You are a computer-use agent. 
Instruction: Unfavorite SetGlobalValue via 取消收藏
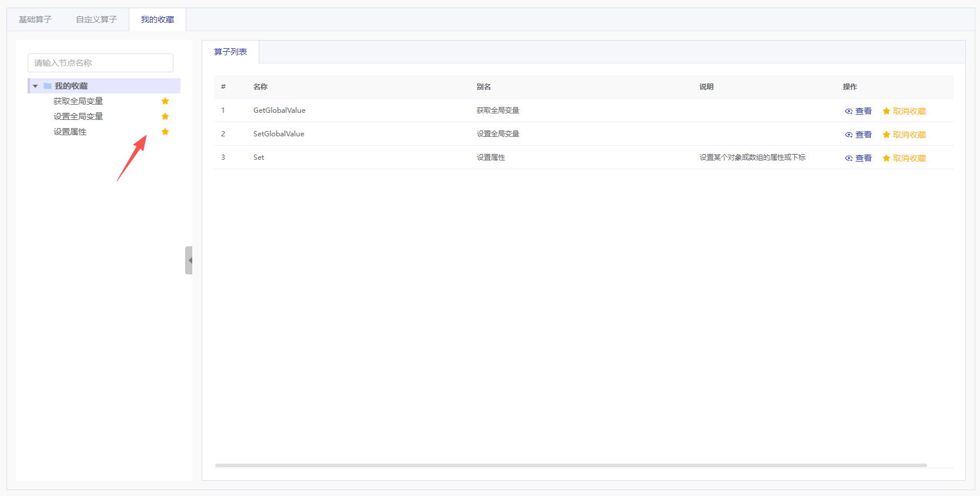[909, 135]
